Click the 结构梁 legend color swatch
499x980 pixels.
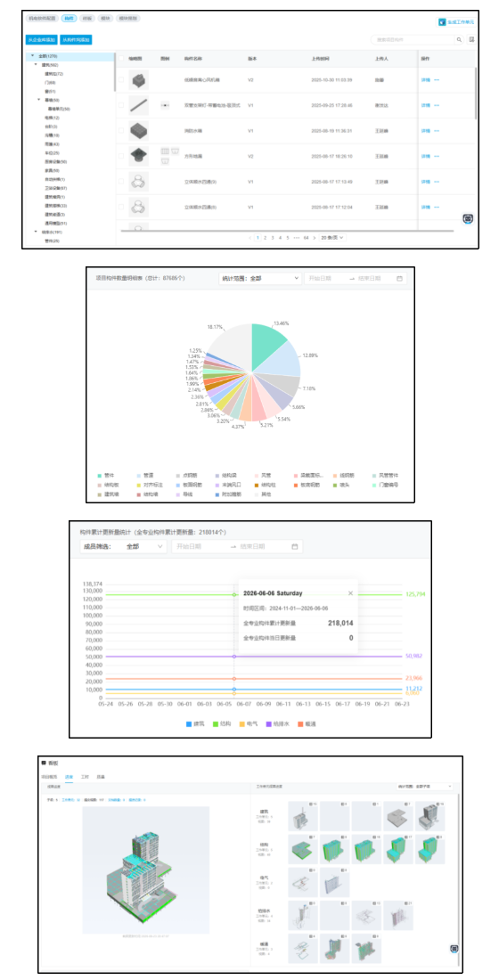pyautogui.click(x=217, y=475)
